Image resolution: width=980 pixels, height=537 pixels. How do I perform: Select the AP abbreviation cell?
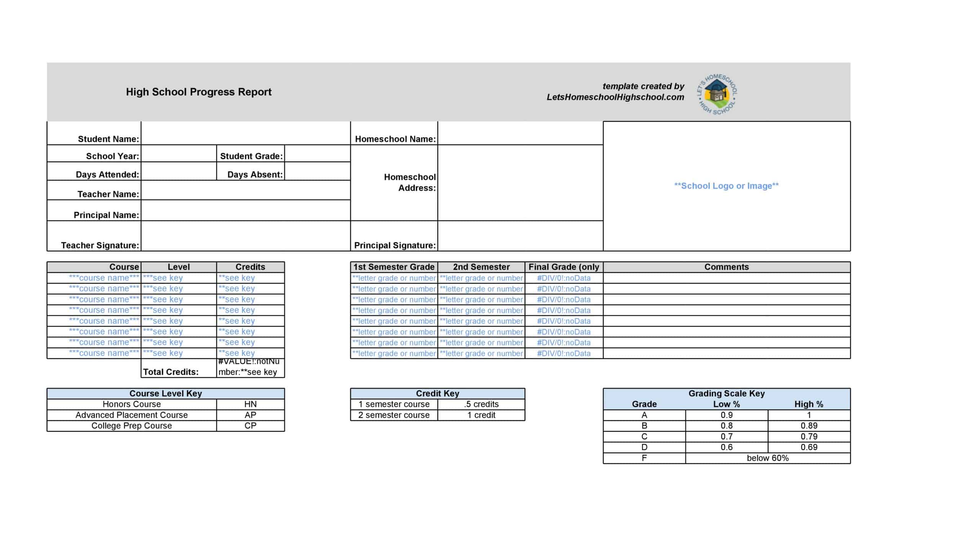tap(250, 415)
